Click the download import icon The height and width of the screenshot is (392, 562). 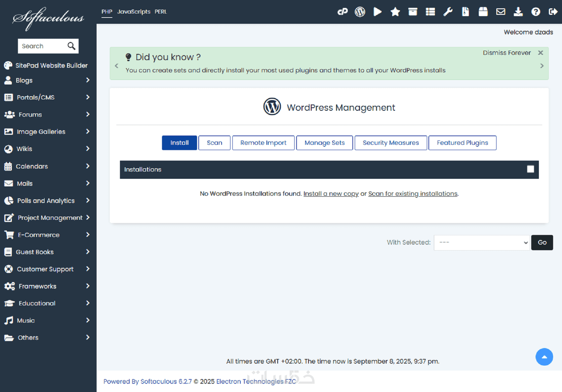[x=518, y=12]
